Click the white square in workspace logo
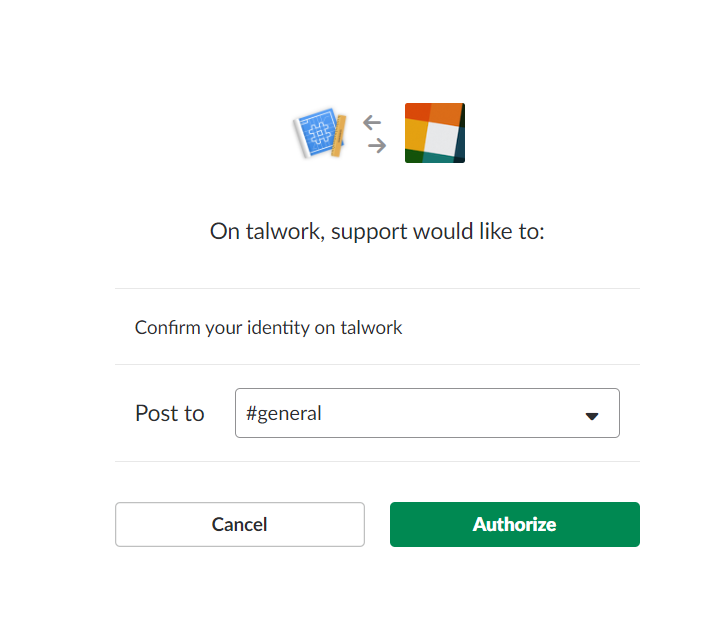The height and width of the screenshot is (620, 722). click(441, 138)
